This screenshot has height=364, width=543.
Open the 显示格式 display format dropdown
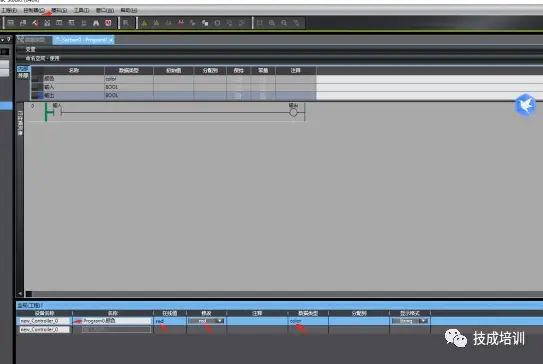423,321
